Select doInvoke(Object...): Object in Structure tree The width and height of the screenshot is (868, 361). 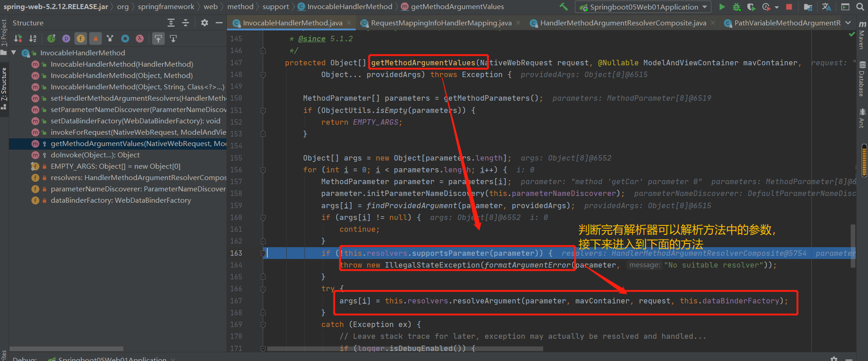click(x=95, y=155)
